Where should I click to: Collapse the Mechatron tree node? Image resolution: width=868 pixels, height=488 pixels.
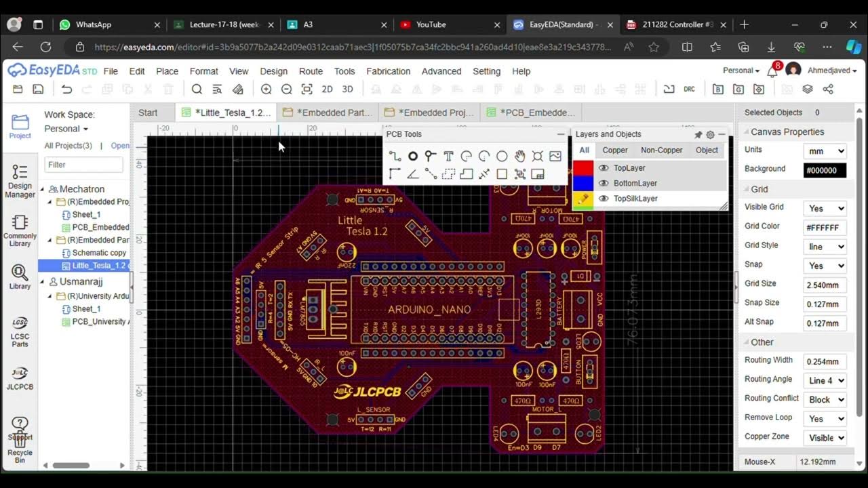(42, 189)
